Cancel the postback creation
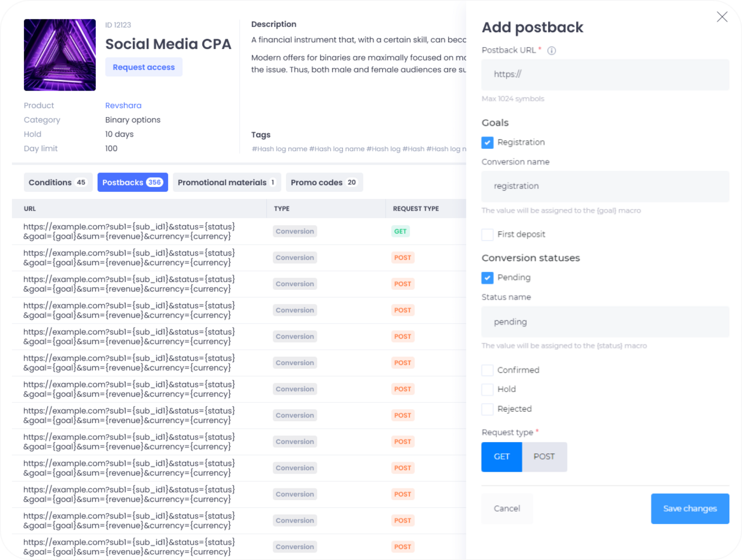Viewport: 742px width, 560px height. [507, 508]
